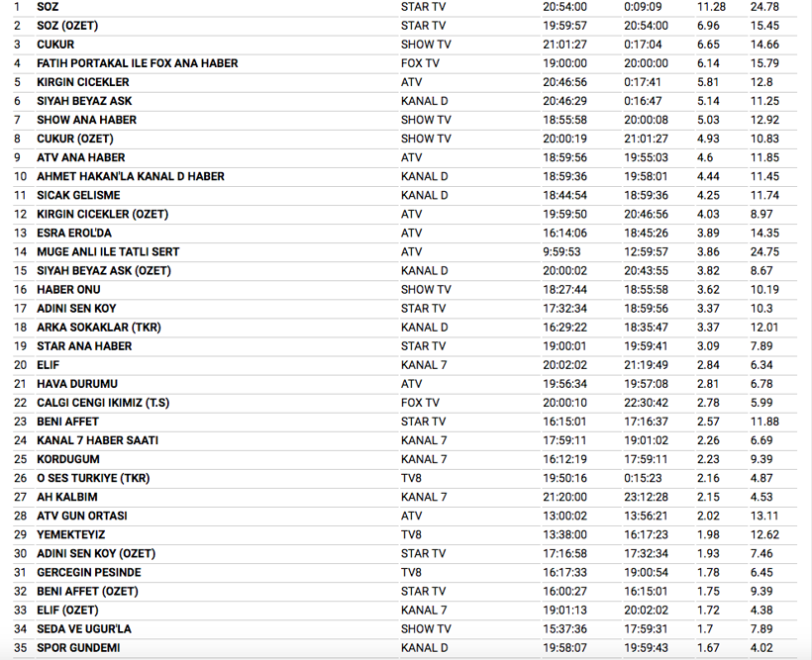The image size is (812, 660).
Task: Click the GERCEGIN PESINDE program title
Action: 89,572
